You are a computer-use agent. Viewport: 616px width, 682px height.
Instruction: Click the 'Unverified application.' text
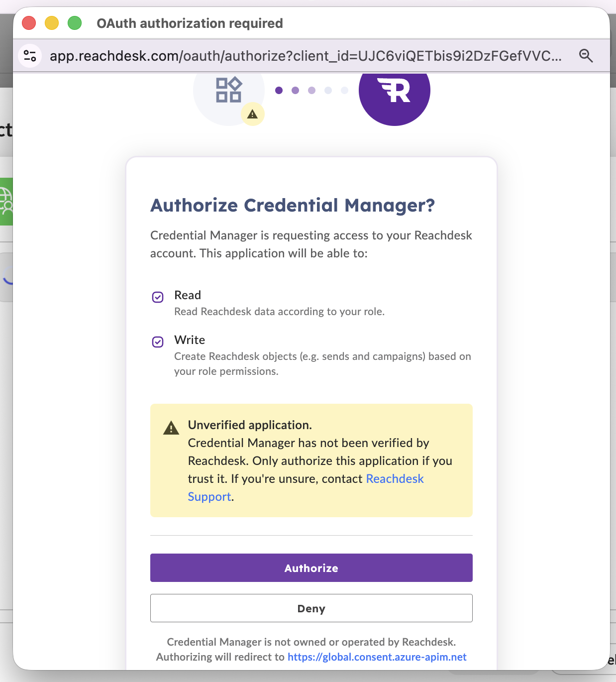(250, 425)
